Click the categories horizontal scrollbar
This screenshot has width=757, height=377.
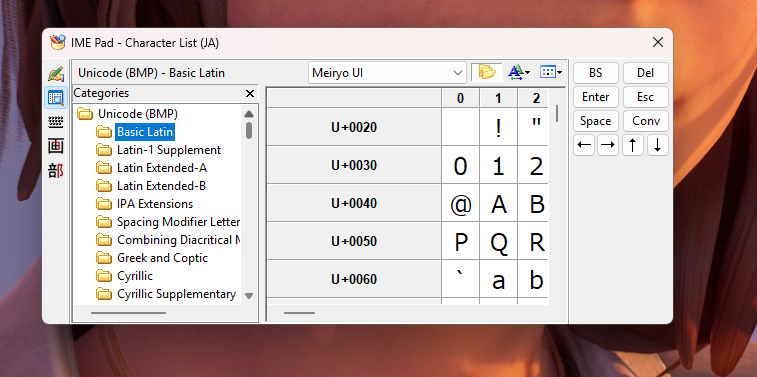(x=128, y=313)
